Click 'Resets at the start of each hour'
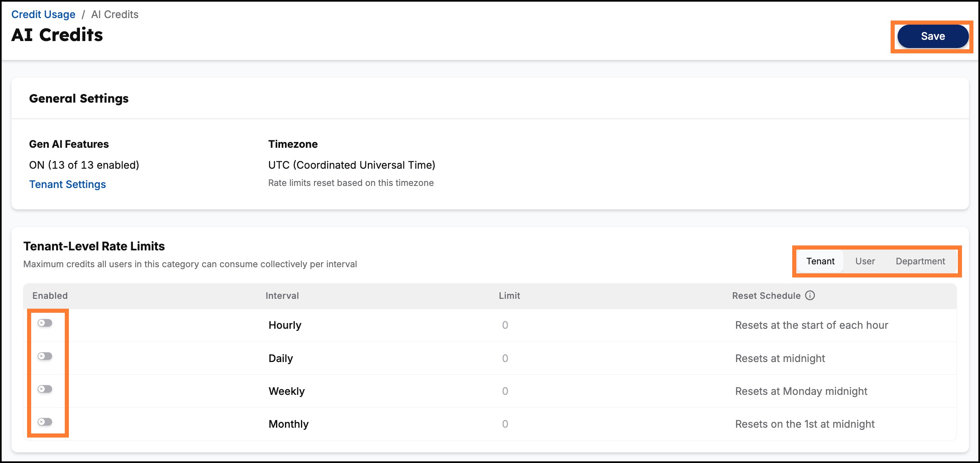The image size is (980, 463). (811, 325)
